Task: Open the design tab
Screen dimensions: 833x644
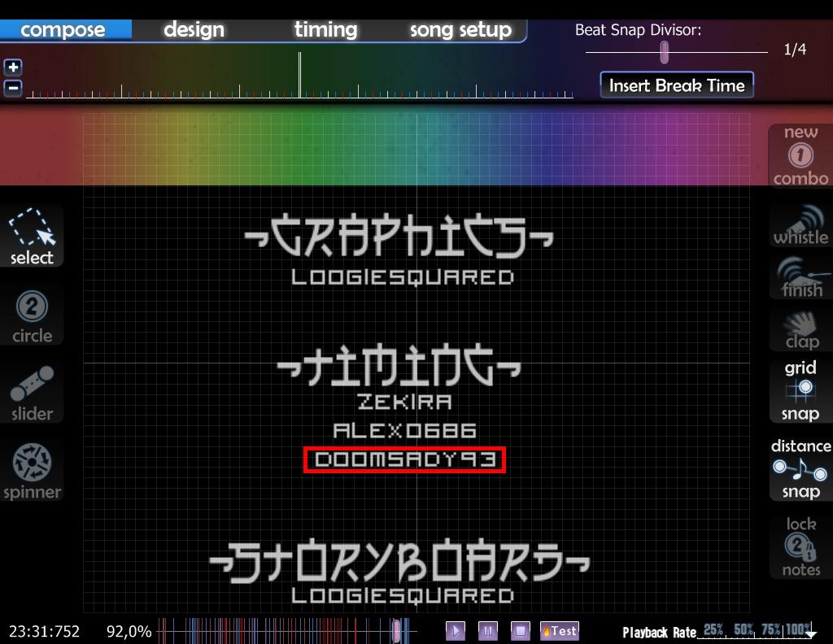Action: coord(194,30)
